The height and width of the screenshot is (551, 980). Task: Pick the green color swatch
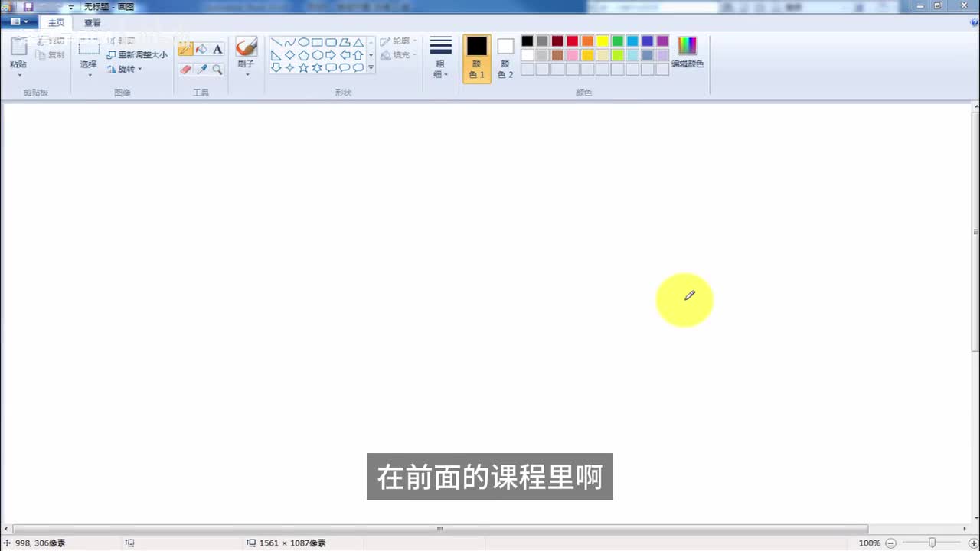tap(617, 41)
